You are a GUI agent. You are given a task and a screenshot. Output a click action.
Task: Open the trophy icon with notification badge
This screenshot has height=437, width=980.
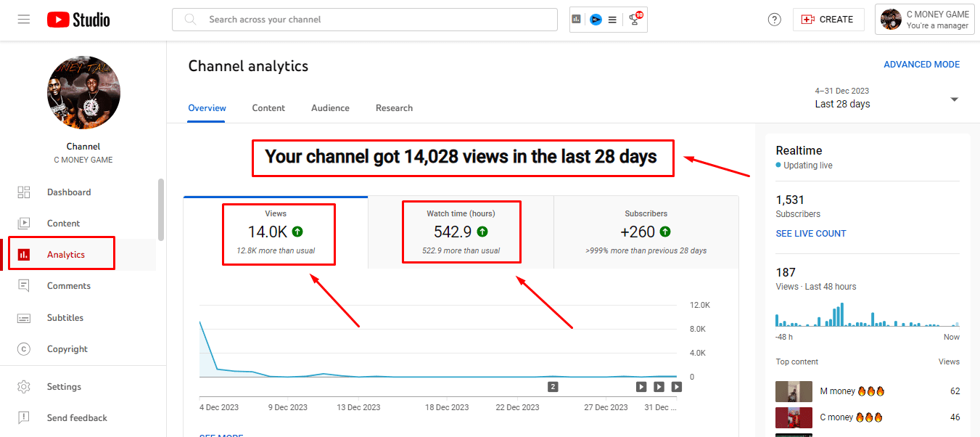(635, 19)
